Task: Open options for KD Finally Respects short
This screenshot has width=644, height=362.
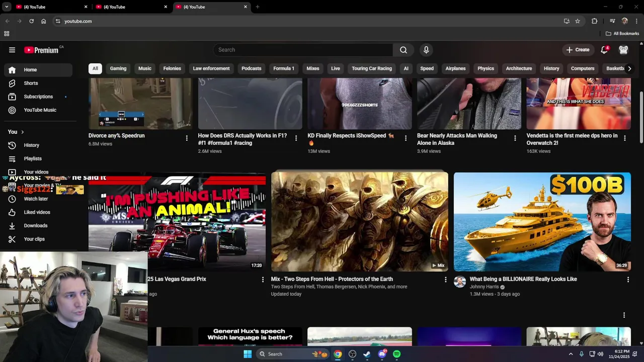Action: [x=406, y=138]
